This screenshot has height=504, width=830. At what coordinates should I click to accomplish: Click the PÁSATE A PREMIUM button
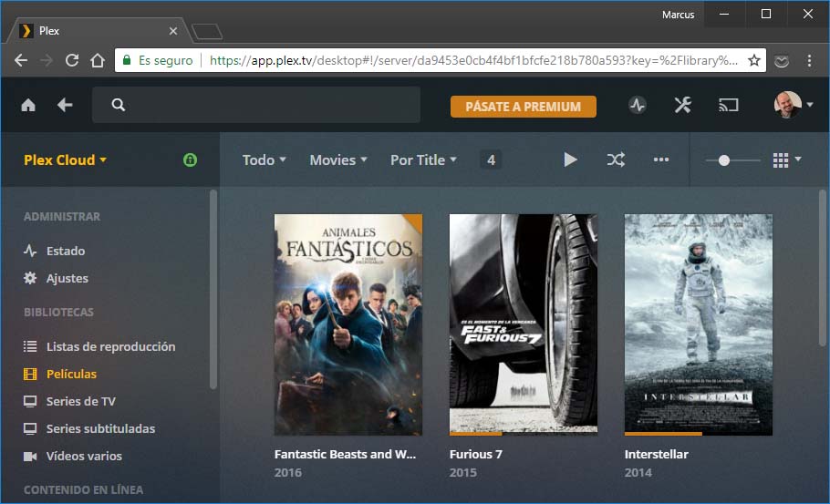[x=523, y=107]
